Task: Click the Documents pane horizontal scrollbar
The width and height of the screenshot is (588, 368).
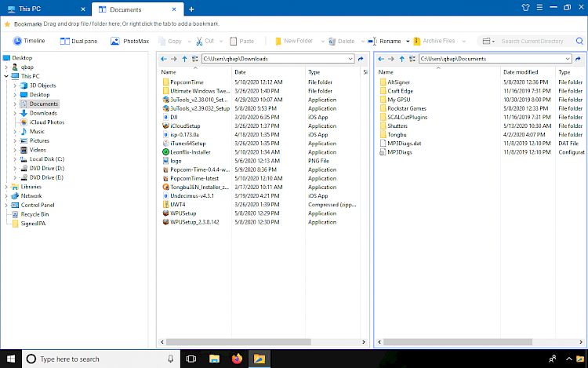Action: (x=458, y=342)
